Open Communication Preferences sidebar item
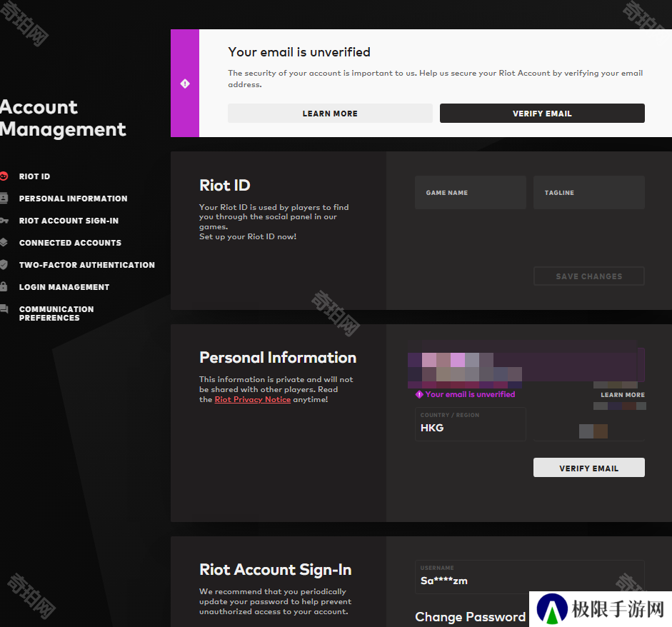Screen dimensions: 672x627 (56, 313)
